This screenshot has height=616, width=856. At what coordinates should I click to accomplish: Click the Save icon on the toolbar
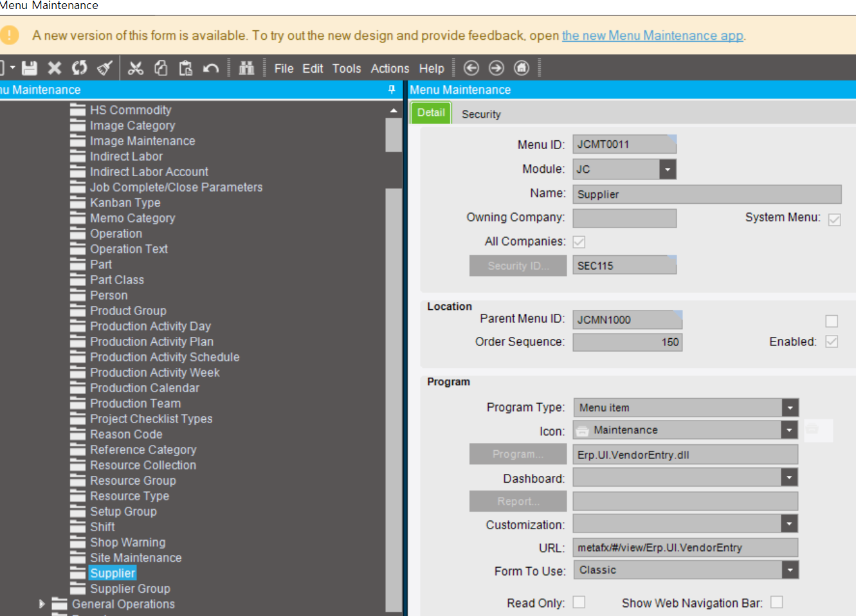(x=29, y=68)
